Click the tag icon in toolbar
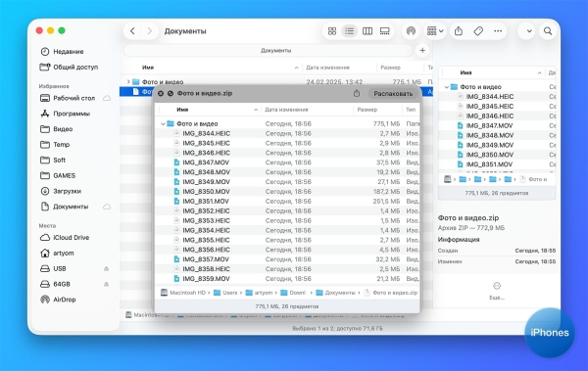Image resolution: width=588 pixels, height=371 pixels. point(478,31)
